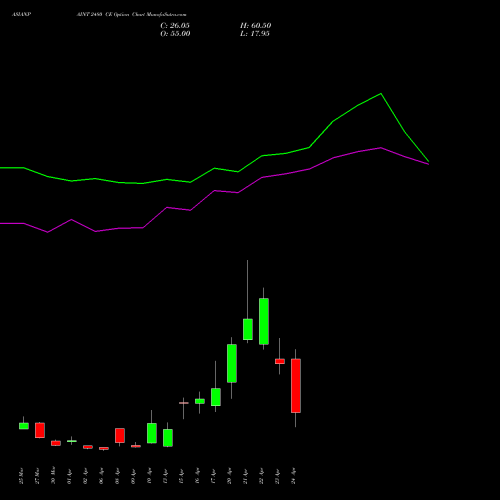Click the peak of the purple indicator line

click(x=381, y=148)
